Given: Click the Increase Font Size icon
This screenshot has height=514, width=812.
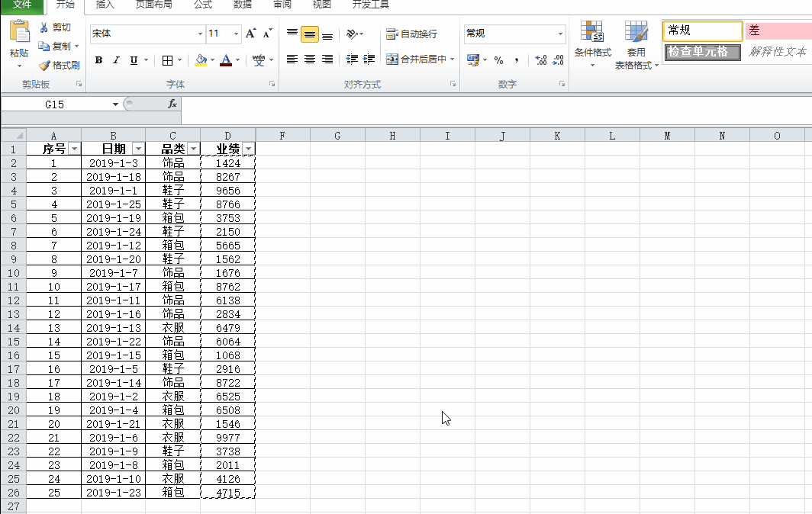Looking at the screenshot, I should [249, 34].
